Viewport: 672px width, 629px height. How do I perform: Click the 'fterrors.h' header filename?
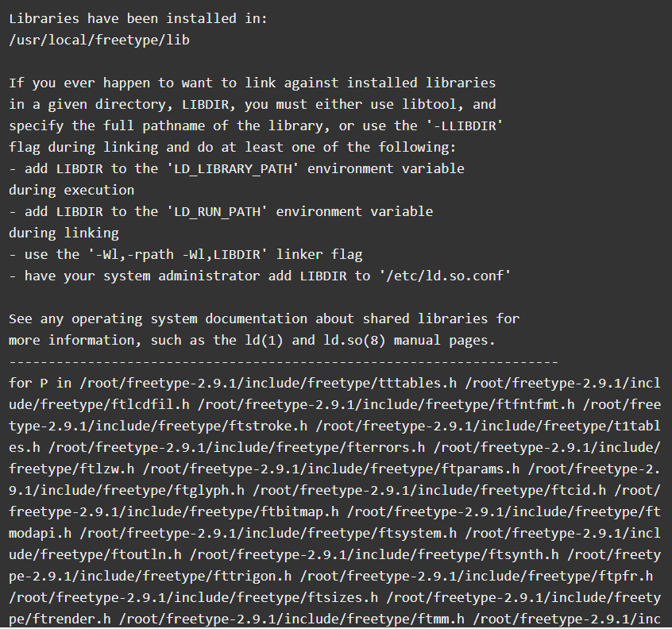[386, 447]
